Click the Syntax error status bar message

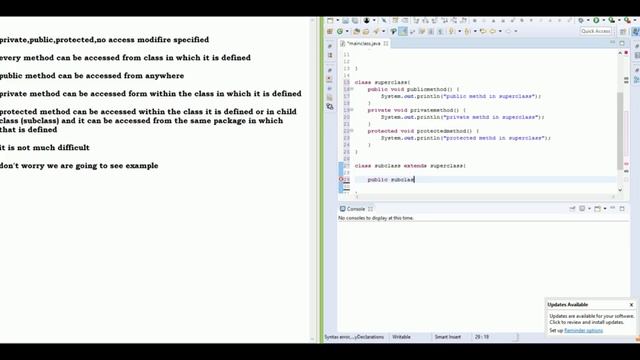tap(354, 337)
